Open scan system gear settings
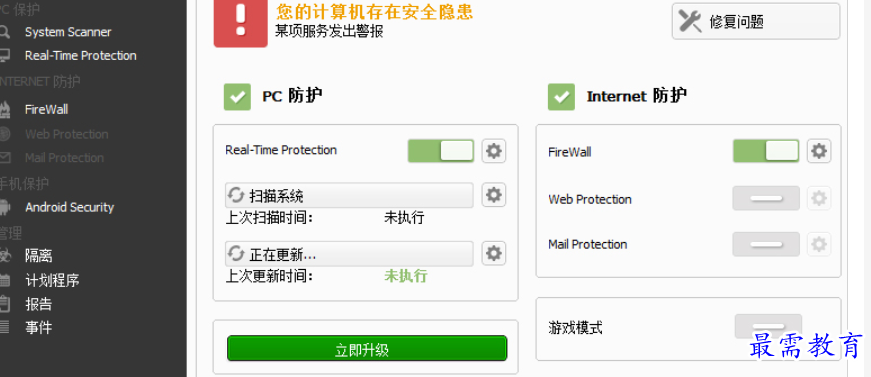Viewport: 871px width, 377px height. tap(493, 195)
